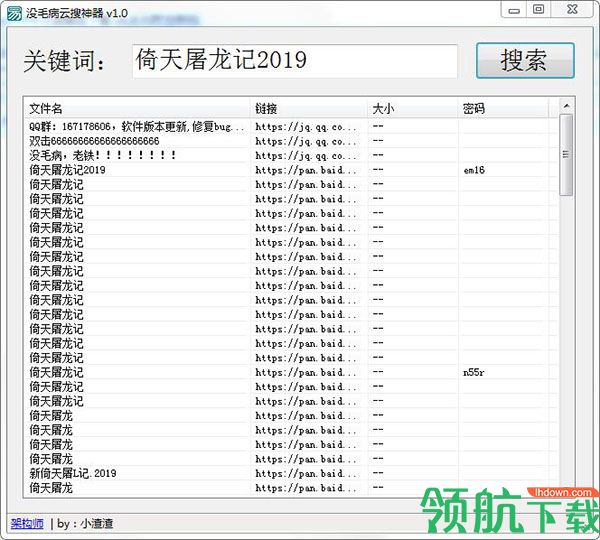600x540 pixels.
Task: Minimize the 没毛病云搜神器 window
Action: [x=514, y=10]
